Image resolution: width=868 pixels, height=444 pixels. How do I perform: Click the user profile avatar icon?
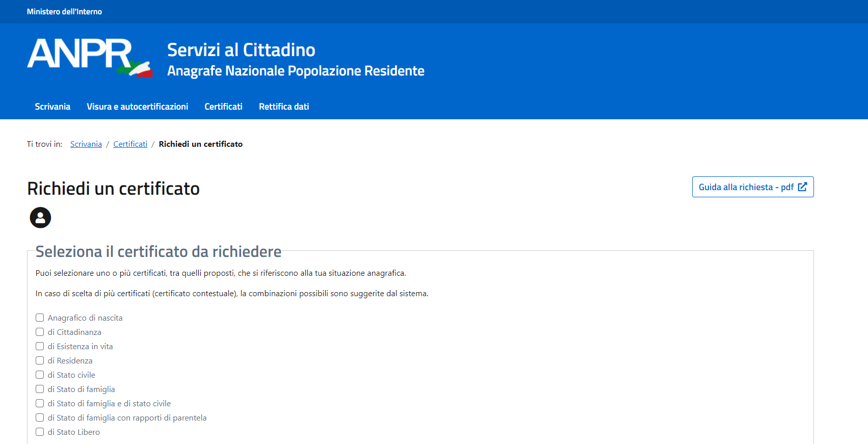click(40, 218)
